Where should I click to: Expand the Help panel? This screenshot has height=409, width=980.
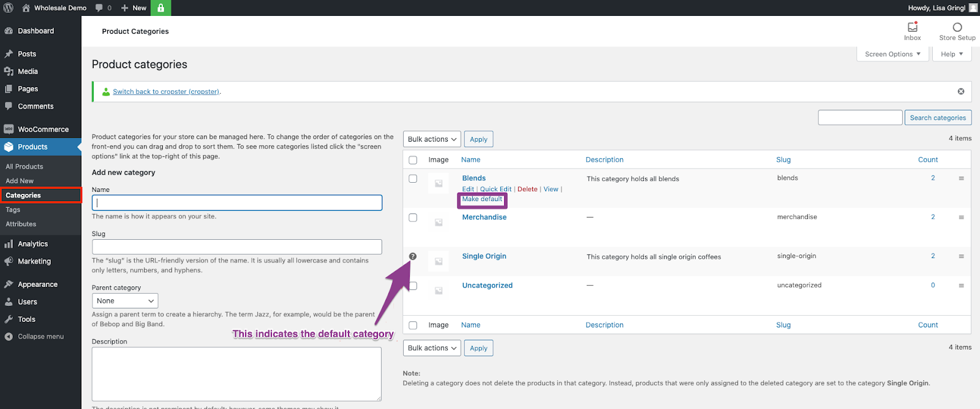952,54
